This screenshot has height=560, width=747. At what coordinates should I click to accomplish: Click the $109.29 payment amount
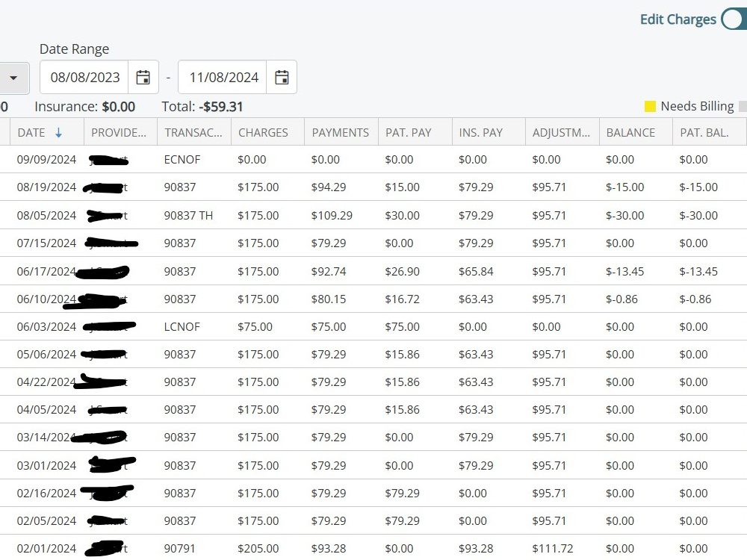(x=332, y=216)
